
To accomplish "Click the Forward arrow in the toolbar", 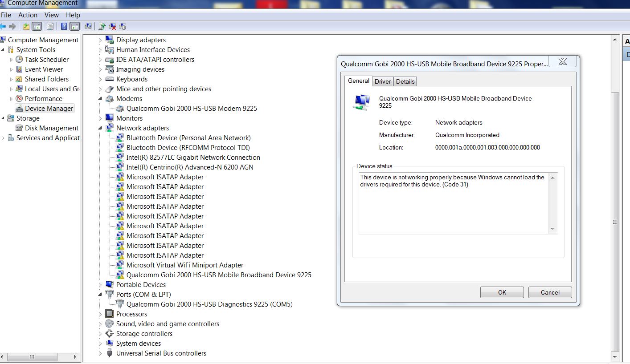I will 12,26.
